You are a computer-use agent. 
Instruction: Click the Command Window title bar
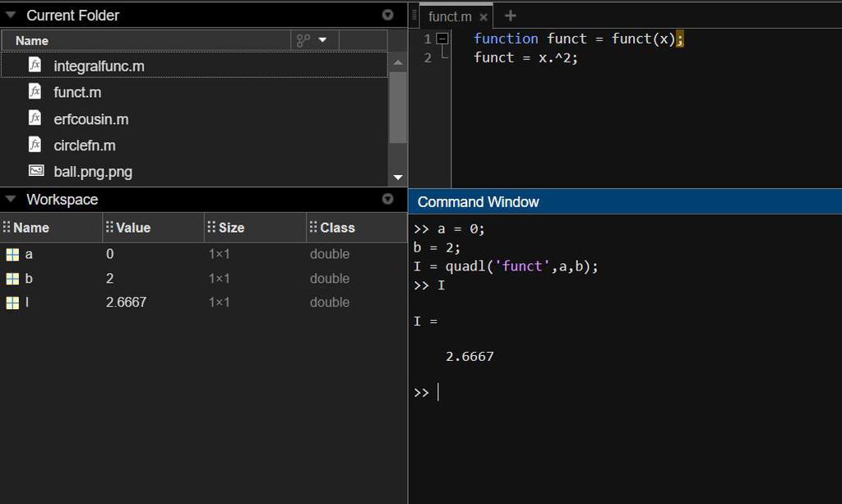click(625, 201)
